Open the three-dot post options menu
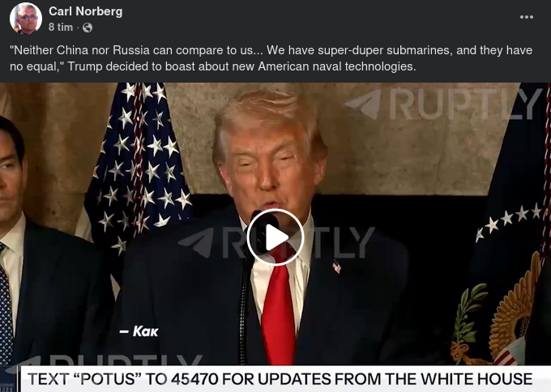 pyautogui.click(x=527, y=17)
